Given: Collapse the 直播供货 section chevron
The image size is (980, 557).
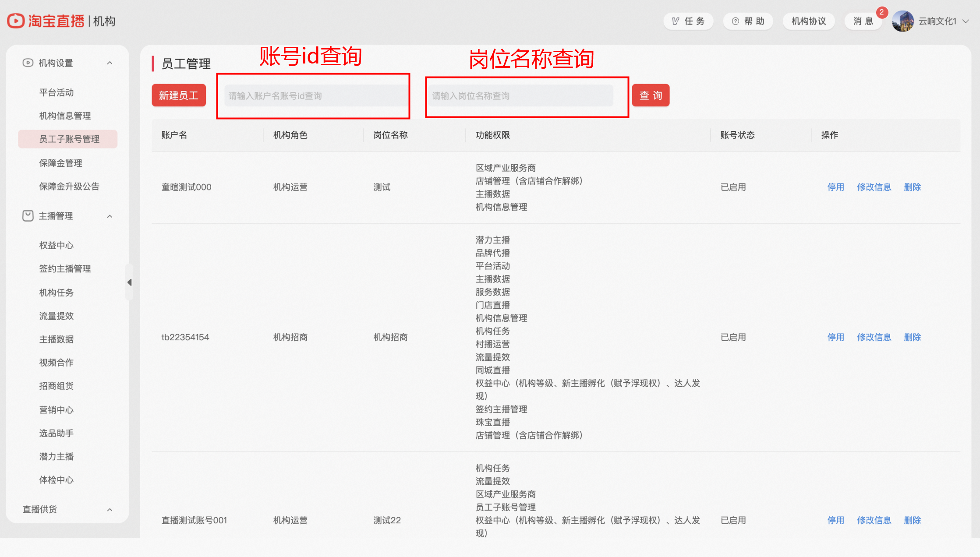Looking at the screenshot, I should tap(110, 509).
